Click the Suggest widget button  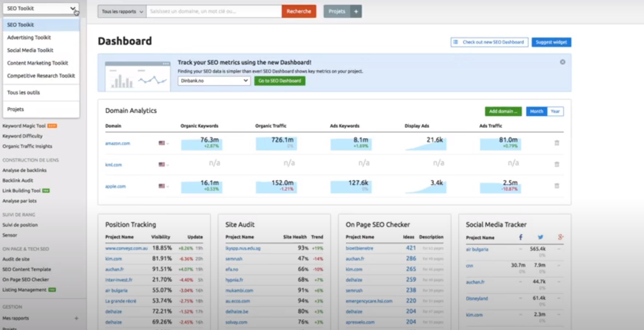click(x=551, y=42)
